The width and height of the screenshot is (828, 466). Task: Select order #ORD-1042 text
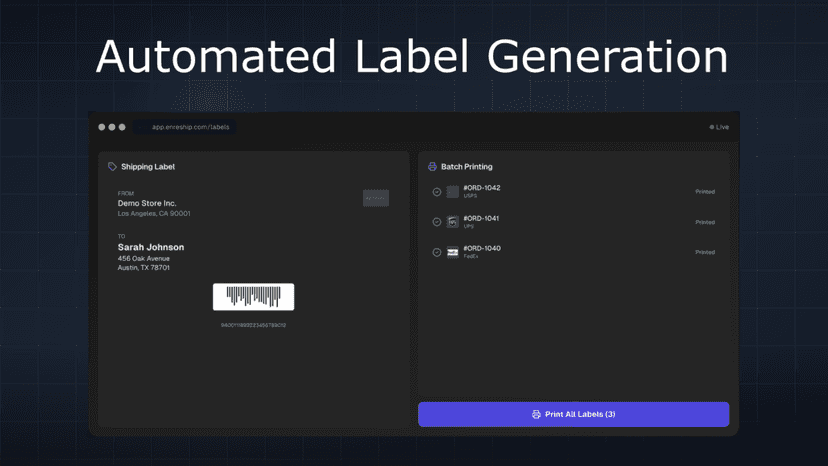click(482, 188)
